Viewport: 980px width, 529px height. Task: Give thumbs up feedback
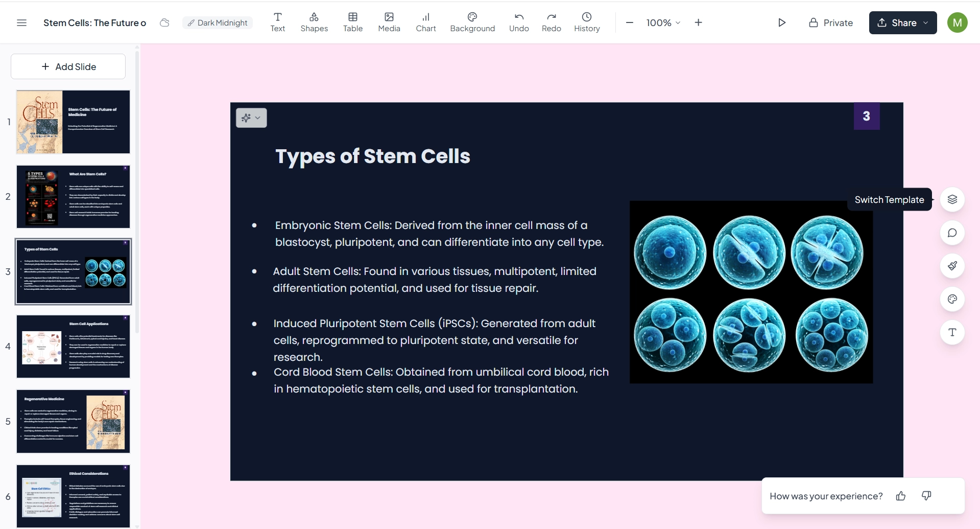901,496
